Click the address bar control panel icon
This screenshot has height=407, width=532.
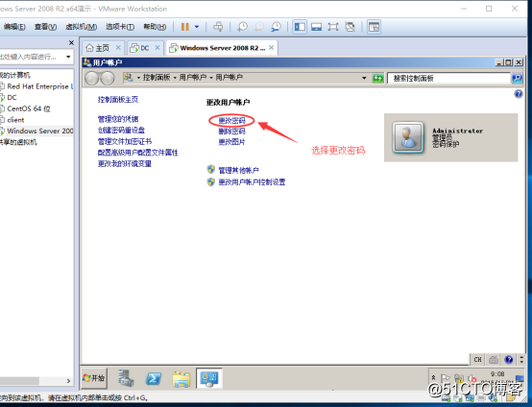coord(129,78)
